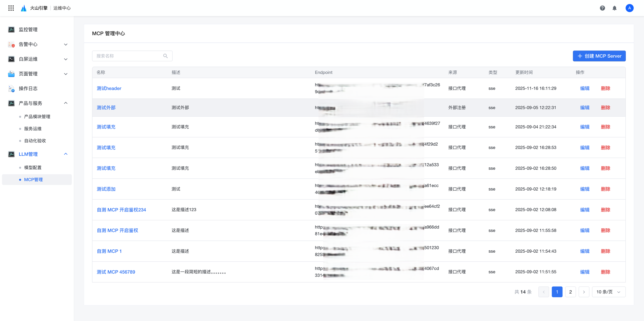Open 监控管理 from sidebar icon
The width and height of the screenshot is (644, 321).
click(11, 29)
